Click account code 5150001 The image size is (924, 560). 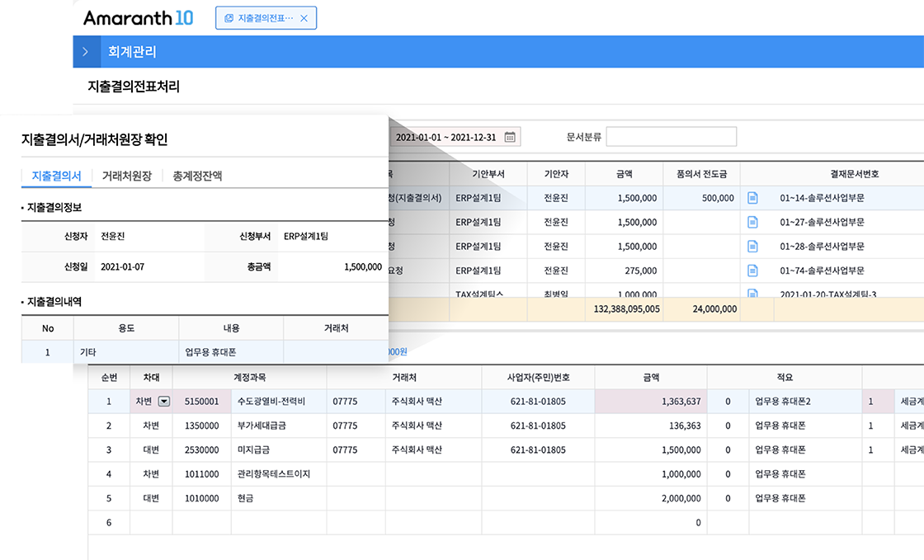point(201,401)
